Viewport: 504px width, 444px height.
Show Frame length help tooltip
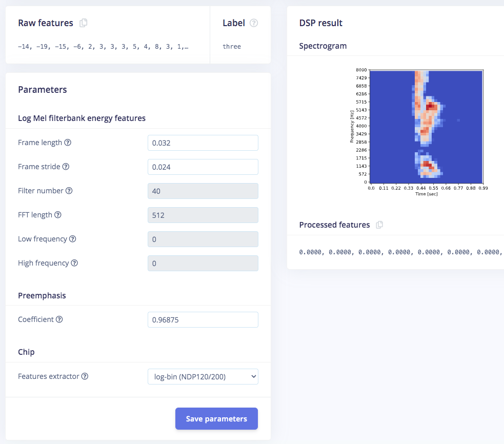tap(68, 143)
